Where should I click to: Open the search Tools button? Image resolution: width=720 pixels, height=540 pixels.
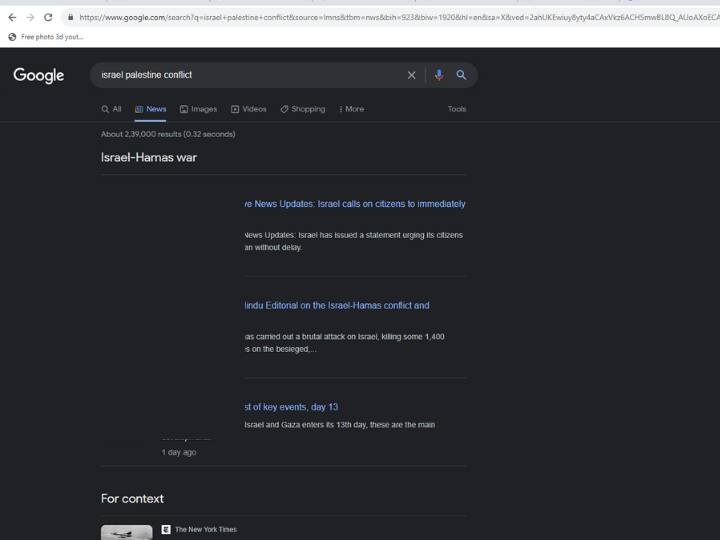[457, 109]
